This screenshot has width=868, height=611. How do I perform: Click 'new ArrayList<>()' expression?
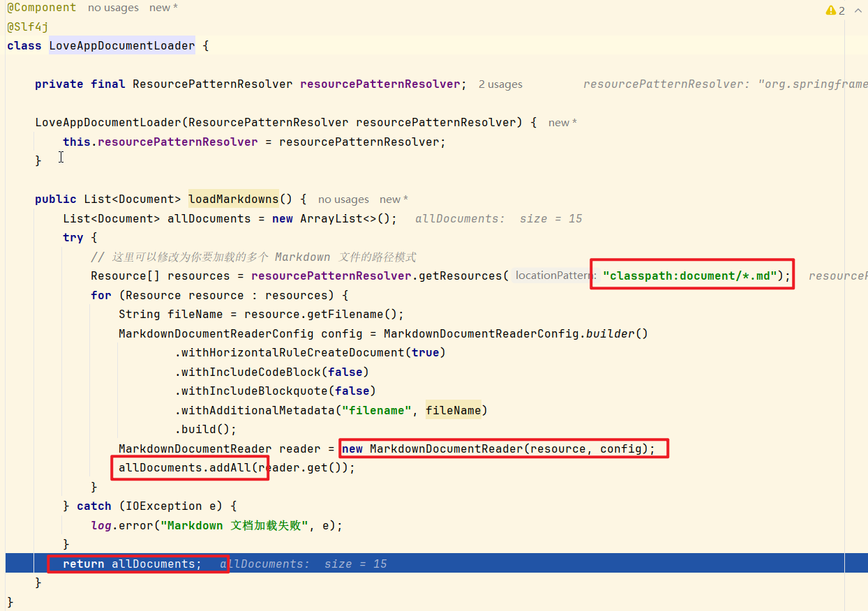pos(331,218)
